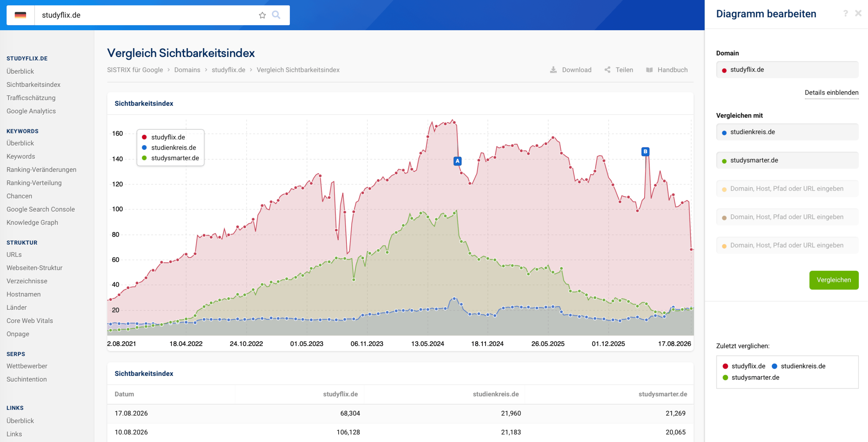
Task: Open Chancen in sidebar
Action: pyautogui.click(x=19, y=196)
